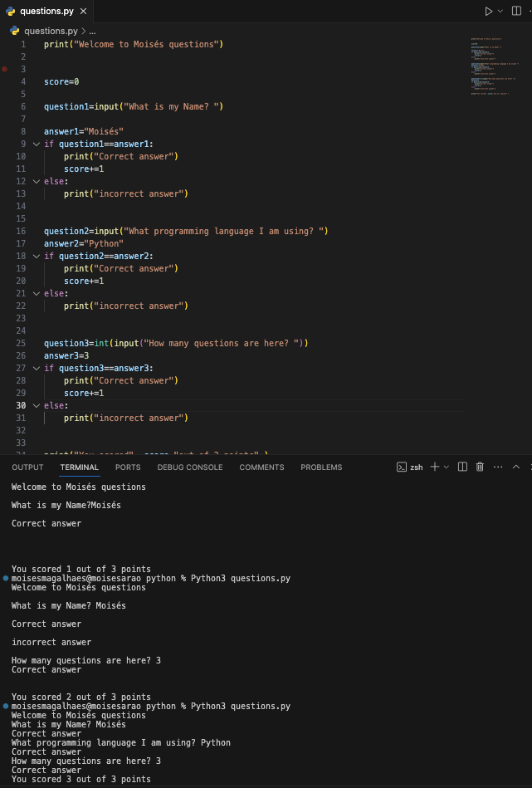Viewport: 532px width, 788px height.
Task: Open the DEBUG CONSOLE tab
Action: (190, 467)
